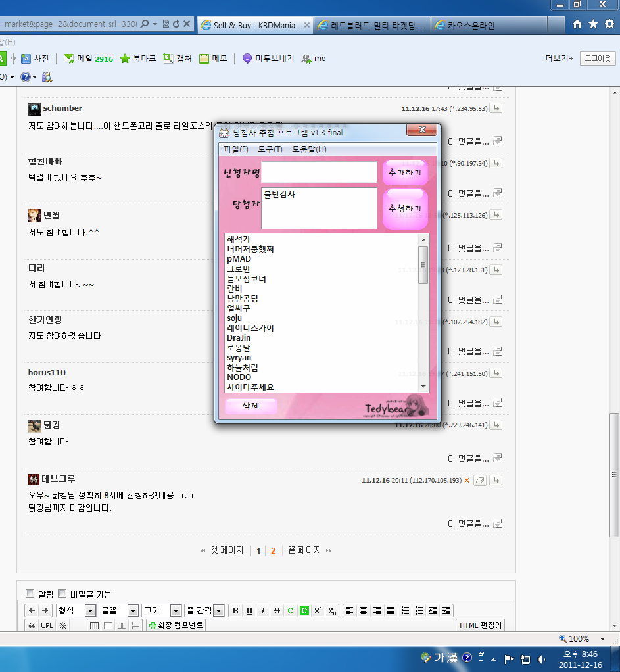Viewport: 620px width, 672px height.
Task: Apply subscript formatting
Action: [332, 610]
